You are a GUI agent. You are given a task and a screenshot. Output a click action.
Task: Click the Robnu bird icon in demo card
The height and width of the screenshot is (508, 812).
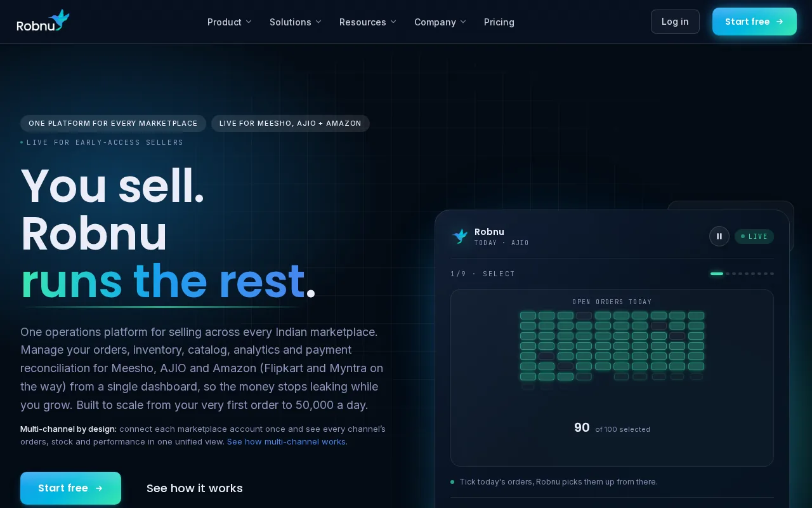tap(460, 236)
